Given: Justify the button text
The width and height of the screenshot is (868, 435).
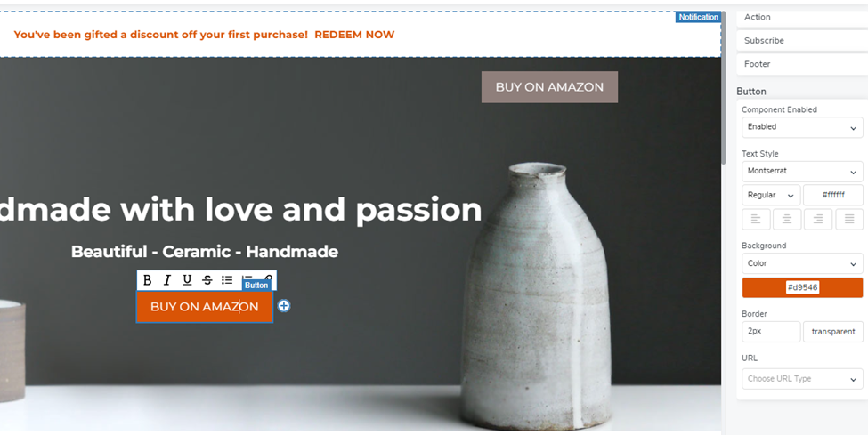Looking at the screenshot, I should click(x=849, y=220).
